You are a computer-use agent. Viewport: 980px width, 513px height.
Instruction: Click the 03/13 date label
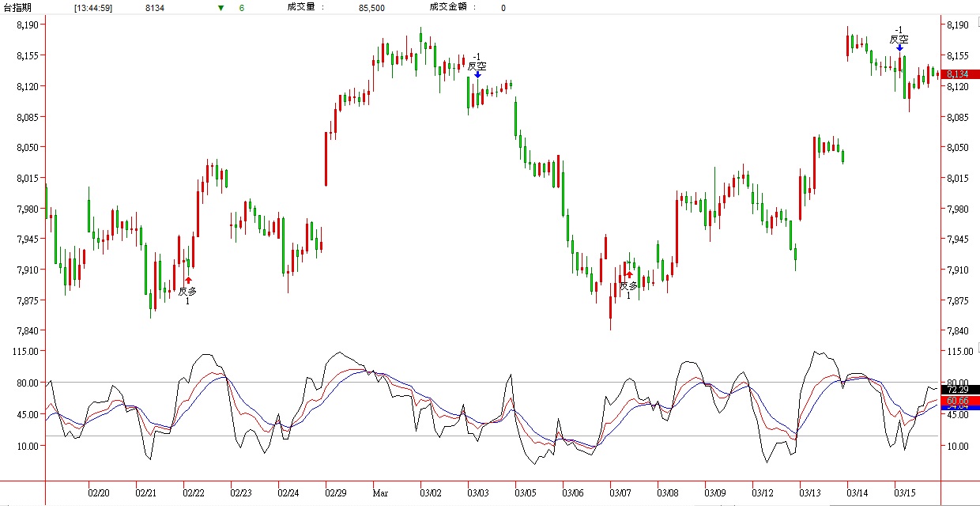tap(810, 492)
